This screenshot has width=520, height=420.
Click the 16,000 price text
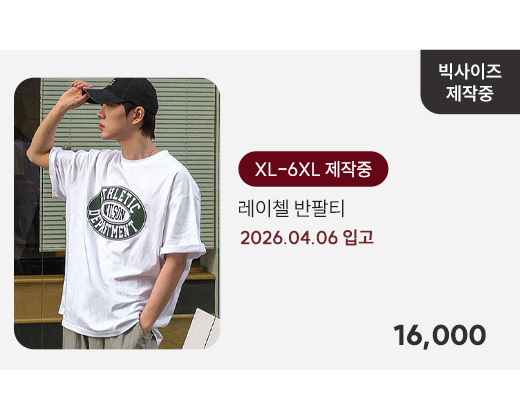pos(440,335)
